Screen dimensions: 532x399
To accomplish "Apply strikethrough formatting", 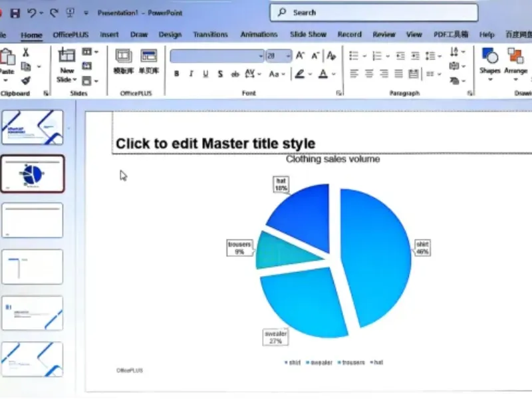I will tap(235, 74).
